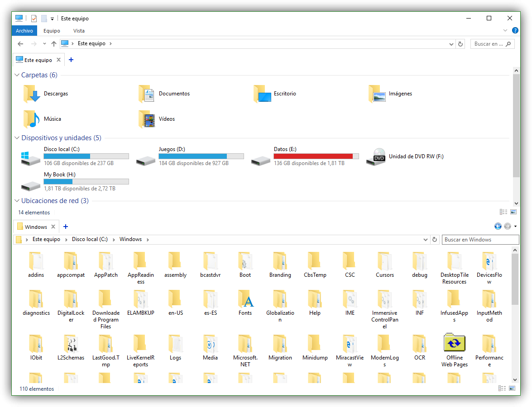The image size is (532, 407).
Task: Collapse the Carpetas (6) group
Action: tap(17, 75)
